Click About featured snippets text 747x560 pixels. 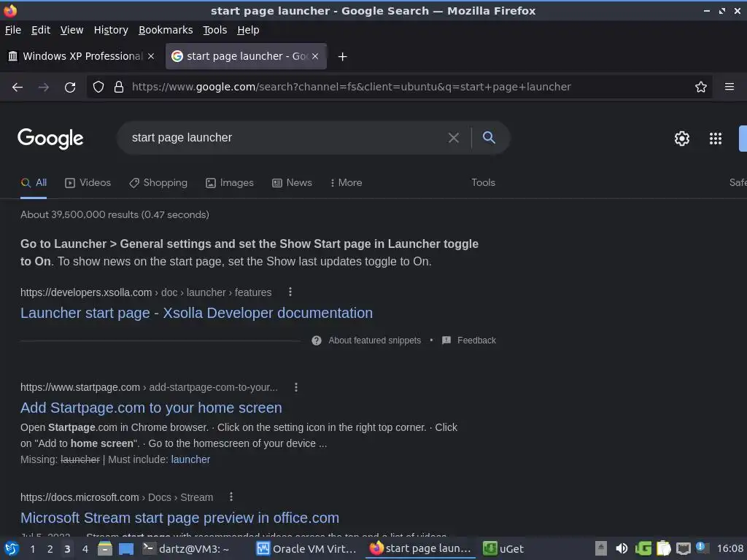pyautogui.click(x=374, y=341)
